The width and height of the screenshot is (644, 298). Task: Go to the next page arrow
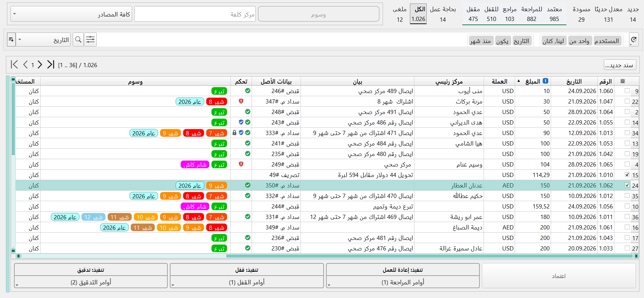tap(40, 65)
